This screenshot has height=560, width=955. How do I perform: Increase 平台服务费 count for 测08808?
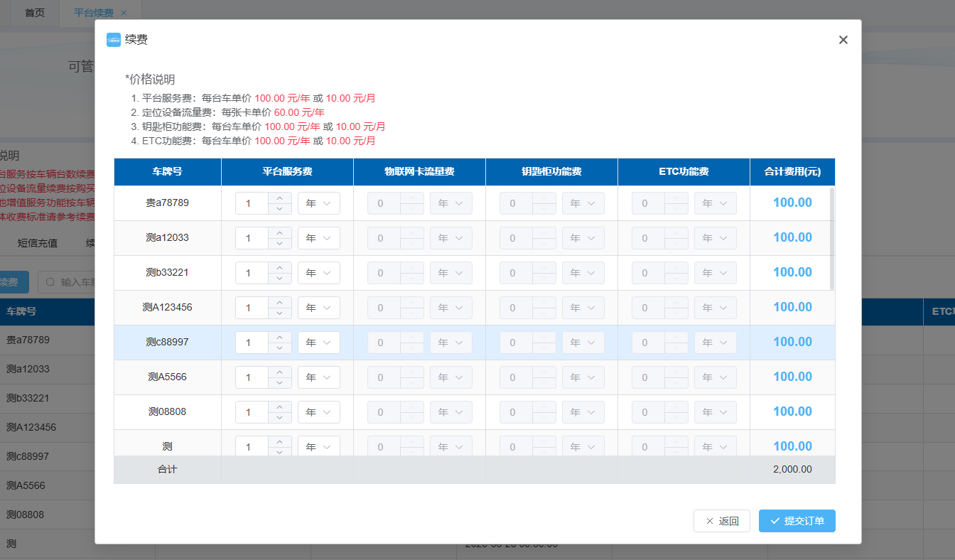(280, 407)
